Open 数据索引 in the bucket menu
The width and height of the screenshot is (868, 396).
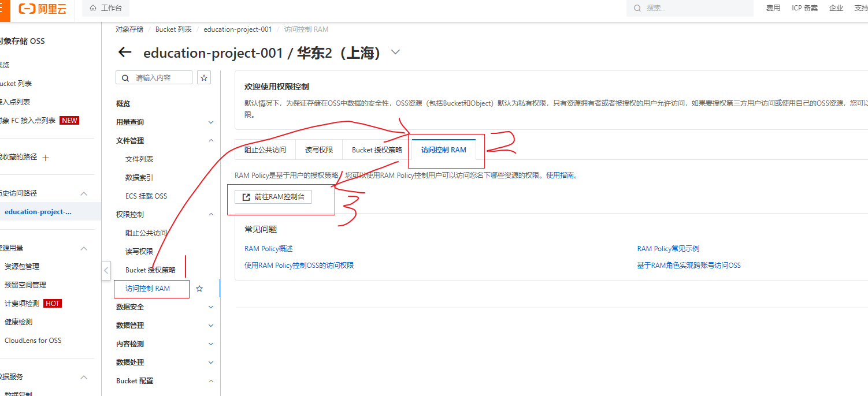pyautogui.click(x=139, y=178)
